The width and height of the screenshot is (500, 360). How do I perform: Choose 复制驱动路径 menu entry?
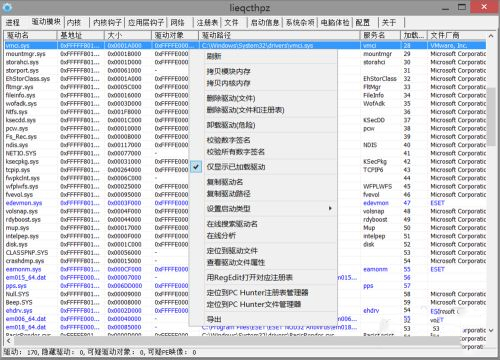[x=228, y=194]
